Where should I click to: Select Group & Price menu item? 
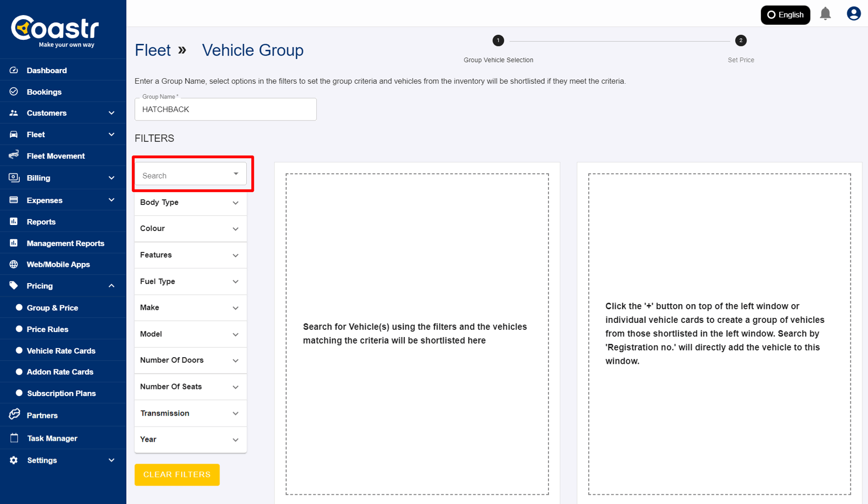pos(52,307)
